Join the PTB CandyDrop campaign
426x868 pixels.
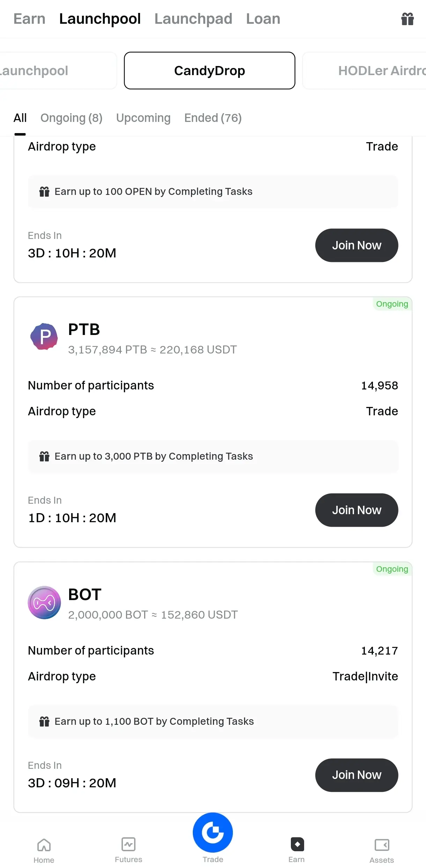pos(357,510)
